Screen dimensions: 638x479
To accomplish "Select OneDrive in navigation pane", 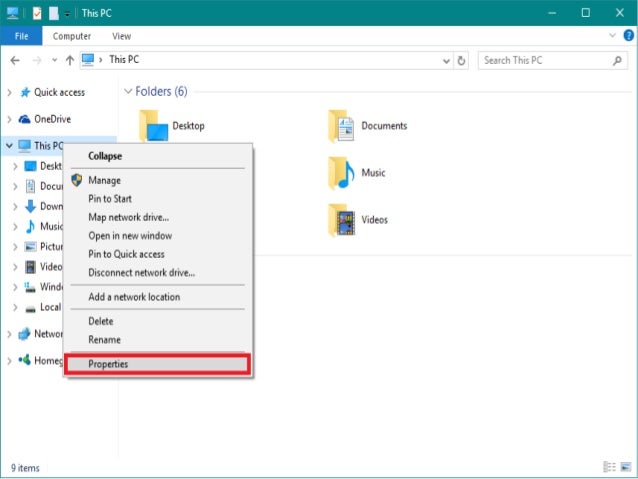I will (x=52, y=119).
